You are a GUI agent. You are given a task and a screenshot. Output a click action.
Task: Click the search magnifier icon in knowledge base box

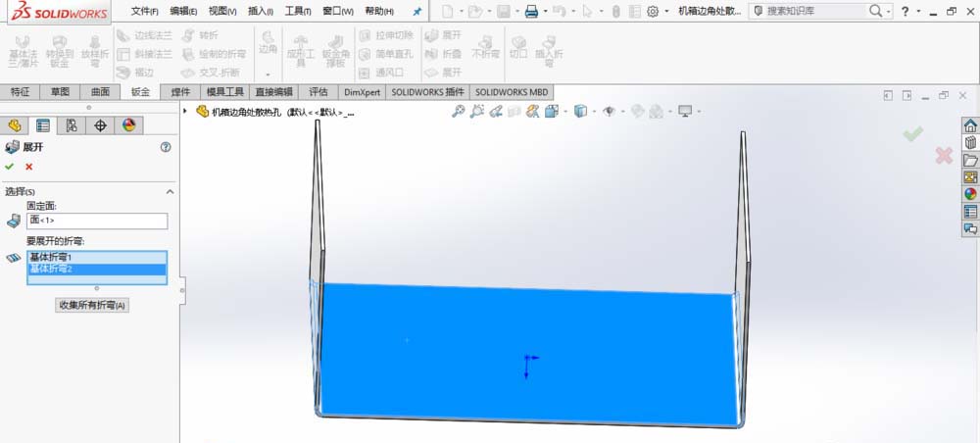pos(875,11)
